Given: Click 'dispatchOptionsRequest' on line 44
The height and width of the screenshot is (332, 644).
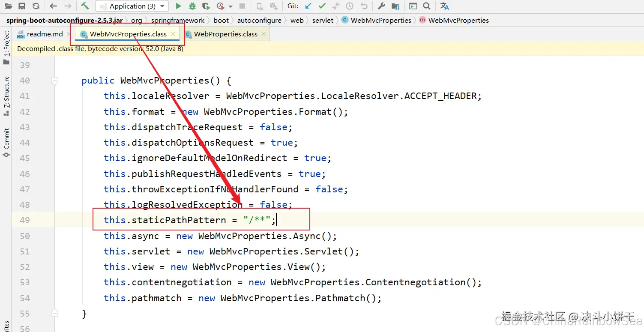Looking at the screenshot, I should click(192, 143).
